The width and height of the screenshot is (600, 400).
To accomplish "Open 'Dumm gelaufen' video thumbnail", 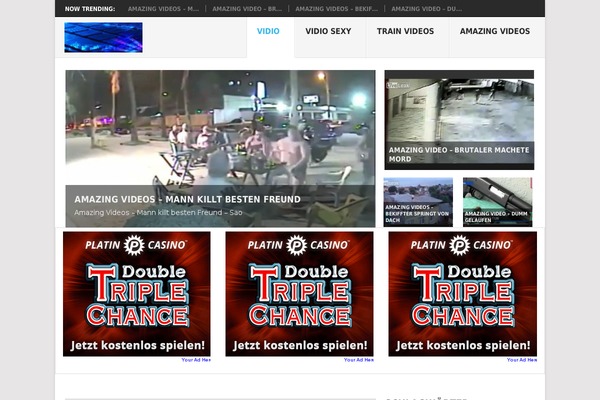I will 497,202.
